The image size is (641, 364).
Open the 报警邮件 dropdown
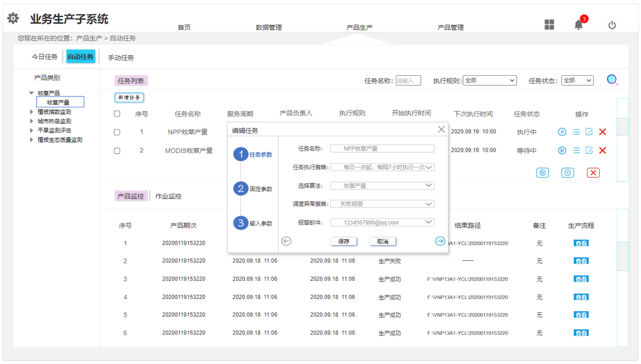tap(382, 223)
